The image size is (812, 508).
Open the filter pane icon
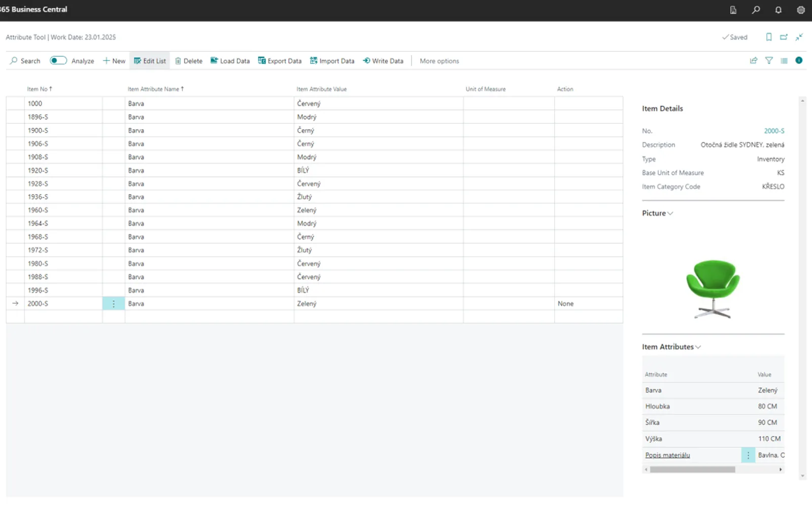[x=769, y=60]
